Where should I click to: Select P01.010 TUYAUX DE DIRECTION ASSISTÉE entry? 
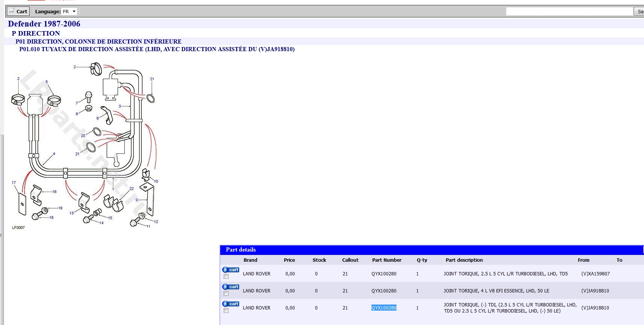point(157,49)
